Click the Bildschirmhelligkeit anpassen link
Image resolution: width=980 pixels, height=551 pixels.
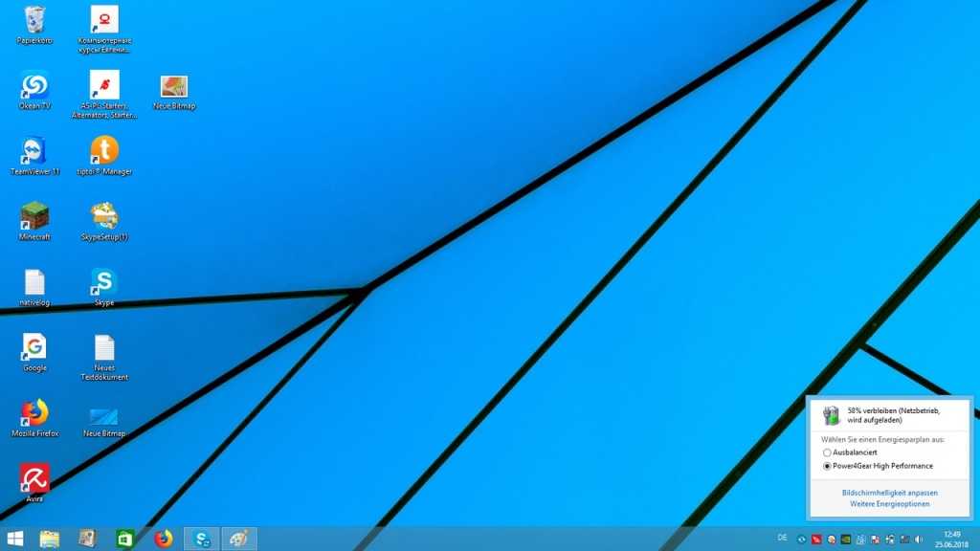(889, 493)
